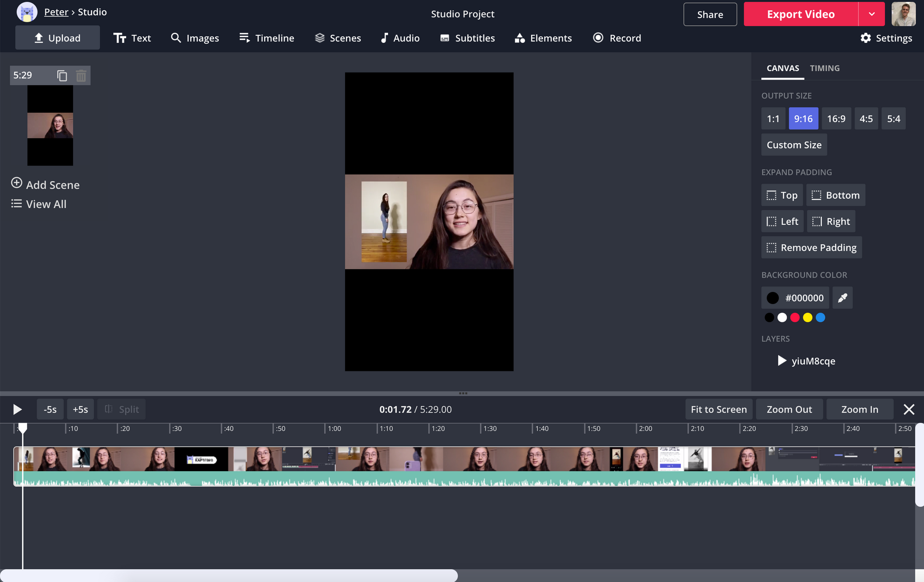Open the Export Video dropdown arrow
This screenshot has width=924, height=582.
coord(871,14)
